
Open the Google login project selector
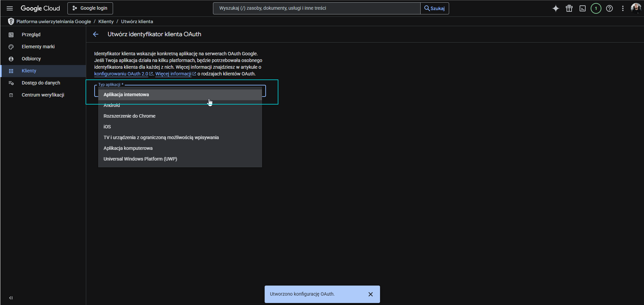pyautogui.click(x=90, y=8)
